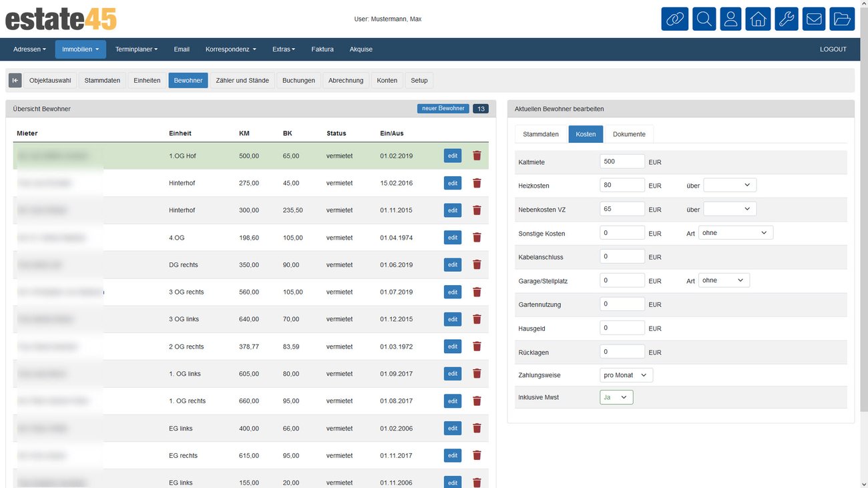Screen dimensions: 868x488
Task: Delete the 1.OG Hof resident via trash icon
Action: click(x=477, y=156)
